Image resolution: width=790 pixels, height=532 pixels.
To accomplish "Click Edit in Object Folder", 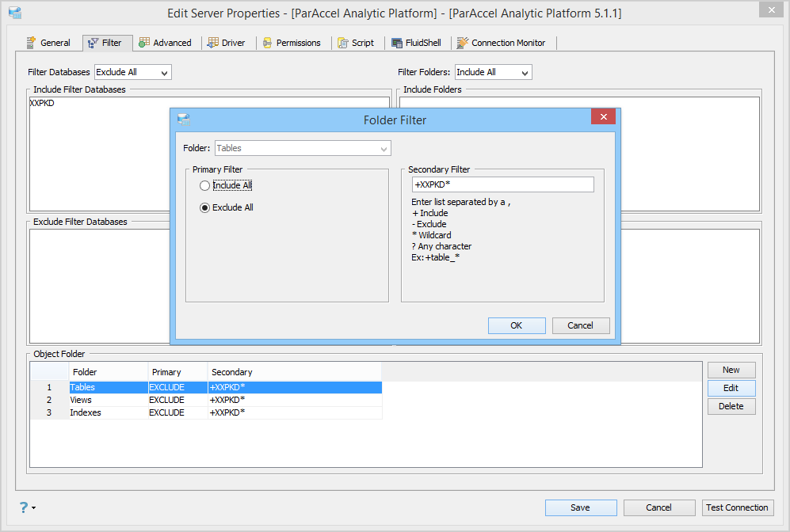I will [x=731, y=388].
